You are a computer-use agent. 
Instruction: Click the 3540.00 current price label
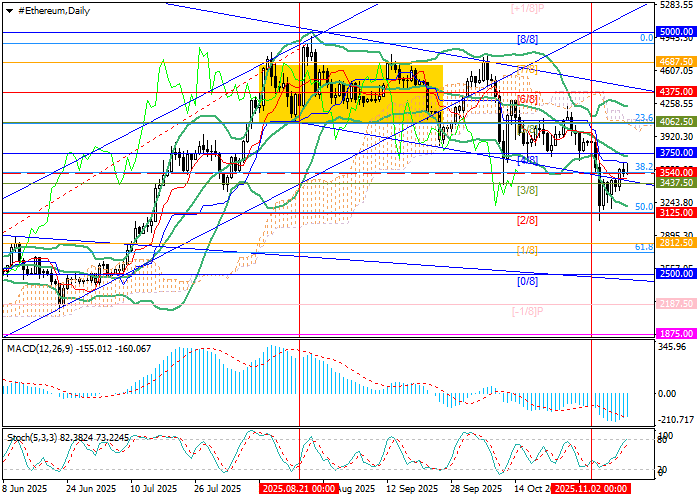[677, 173]
